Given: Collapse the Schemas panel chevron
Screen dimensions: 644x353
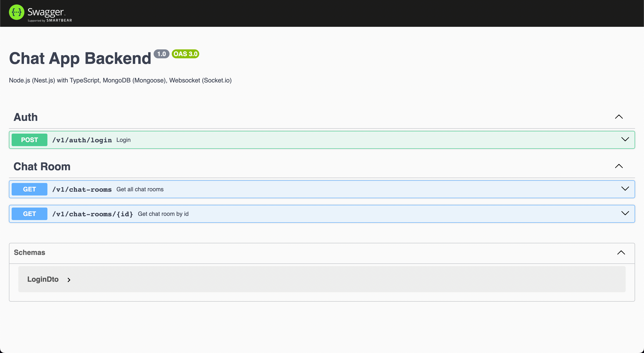Looking at the screenshot, I should coord(621,252).
